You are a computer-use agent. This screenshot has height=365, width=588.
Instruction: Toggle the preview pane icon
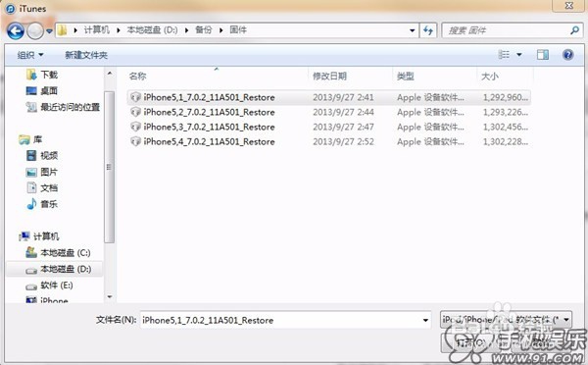pyautogui.click(x=542, y=55)
